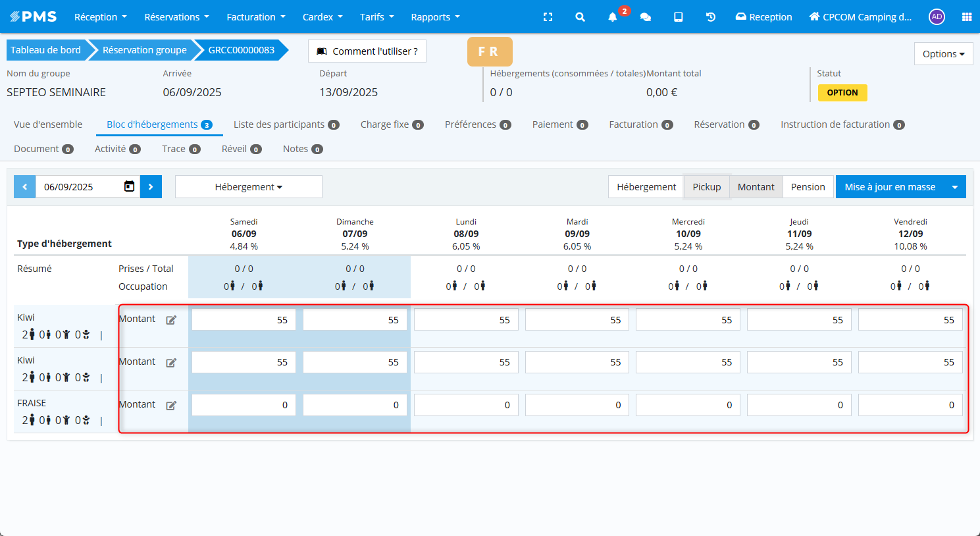980x536 pixels.
Task: Go to Tableau de bord breadcrumb
Action: (x=45, y=50)
